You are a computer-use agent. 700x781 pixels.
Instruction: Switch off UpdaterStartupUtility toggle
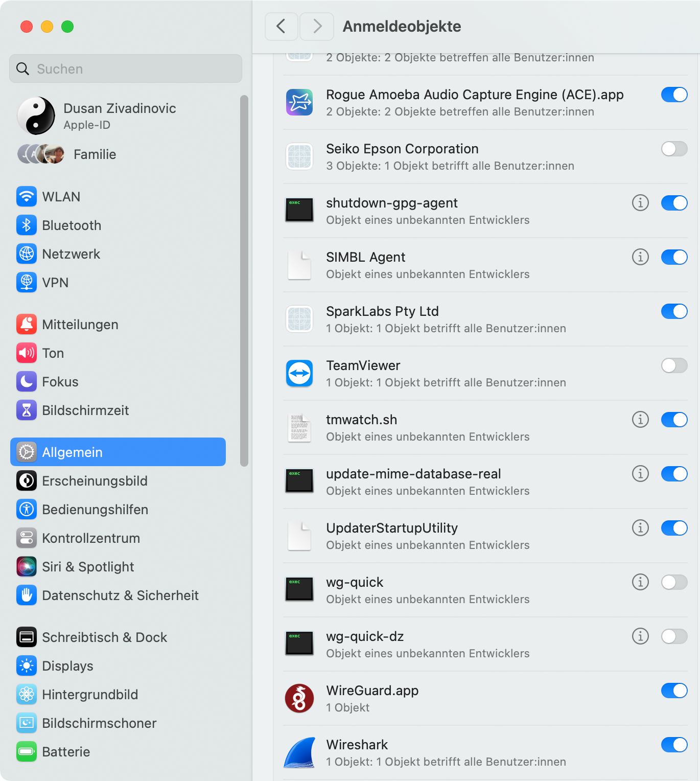[x=674, y=528]
